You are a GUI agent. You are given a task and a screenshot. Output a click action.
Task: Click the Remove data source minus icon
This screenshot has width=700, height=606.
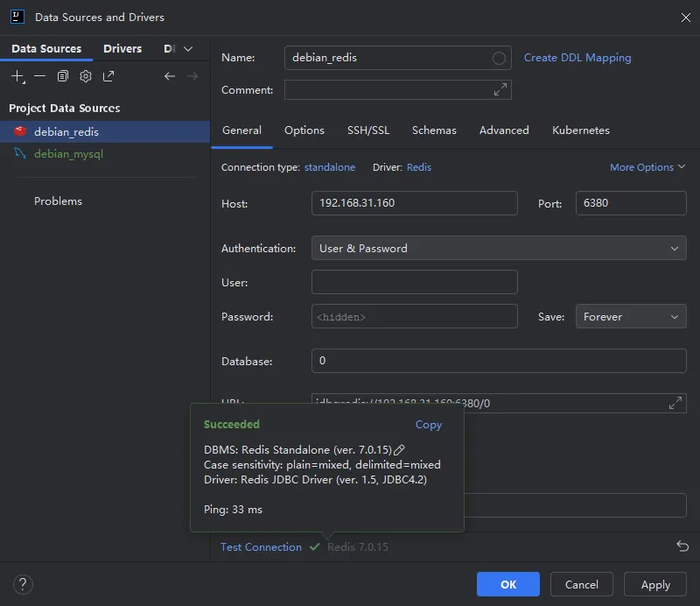(x=40, y=76)
